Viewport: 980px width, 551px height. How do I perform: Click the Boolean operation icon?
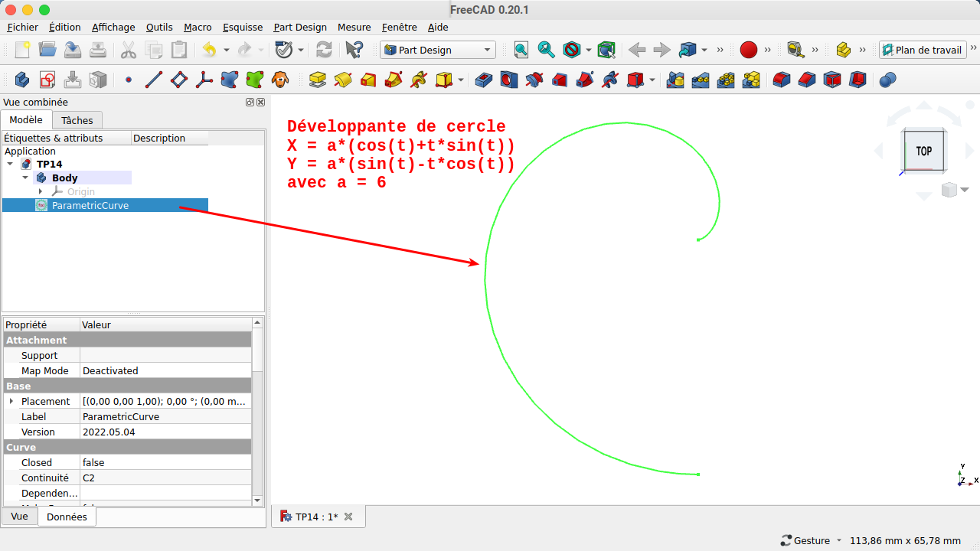(x=887, y=80)
